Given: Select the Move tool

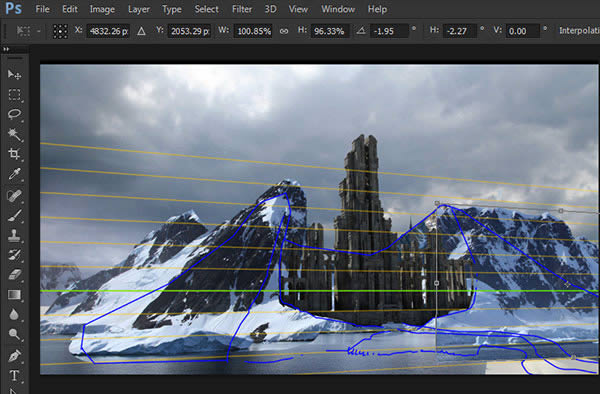Looking at the screenshot, I should tap(14, 74).
